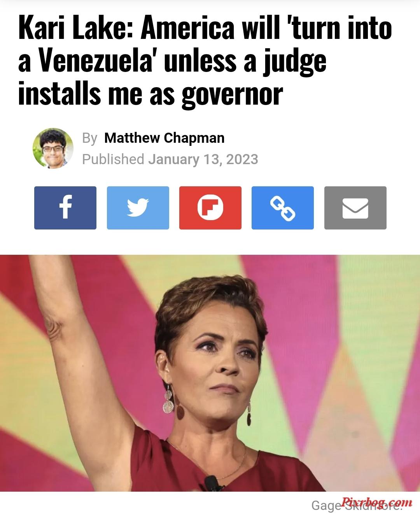This screenshot has width=420, height=515.
Task: Email the article using envelope icon
Action: click(355, 208)
